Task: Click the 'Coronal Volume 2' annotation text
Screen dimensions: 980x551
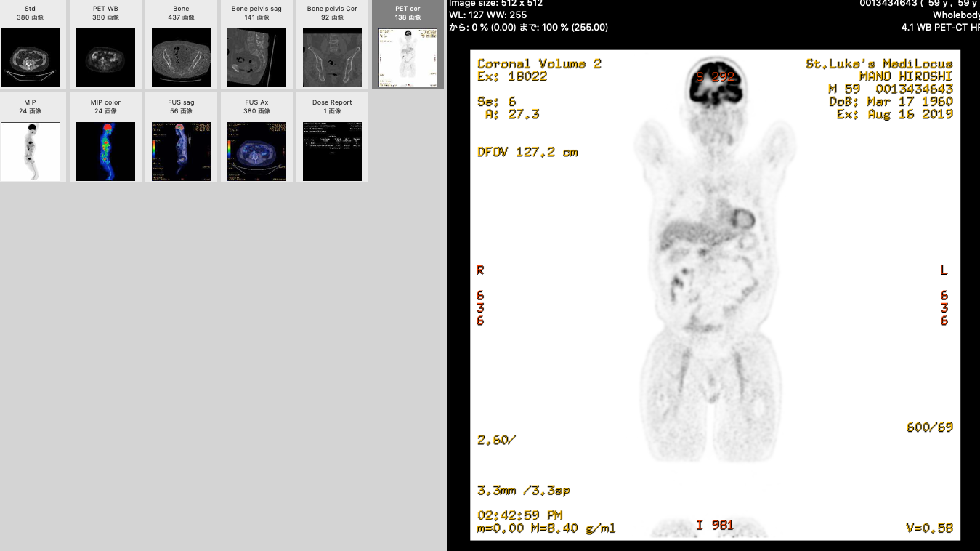Action: pyautogui.click(x=539, y=64)
